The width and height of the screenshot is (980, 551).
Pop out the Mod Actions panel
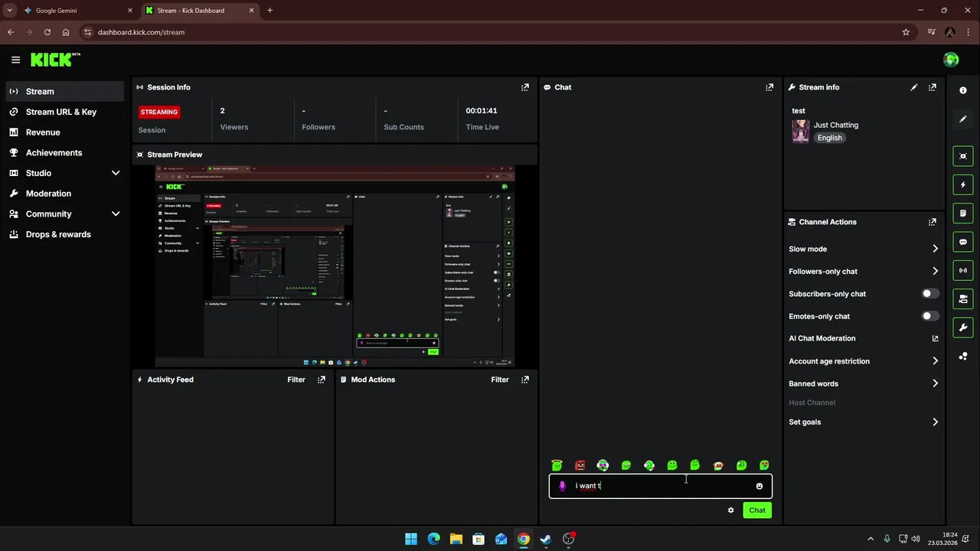524,380
